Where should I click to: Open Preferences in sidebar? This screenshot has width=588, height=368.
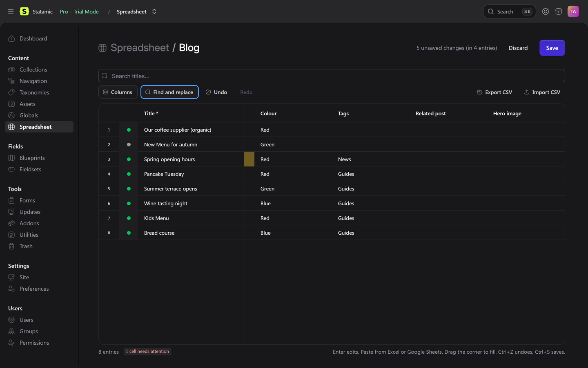tap(39, 289)
